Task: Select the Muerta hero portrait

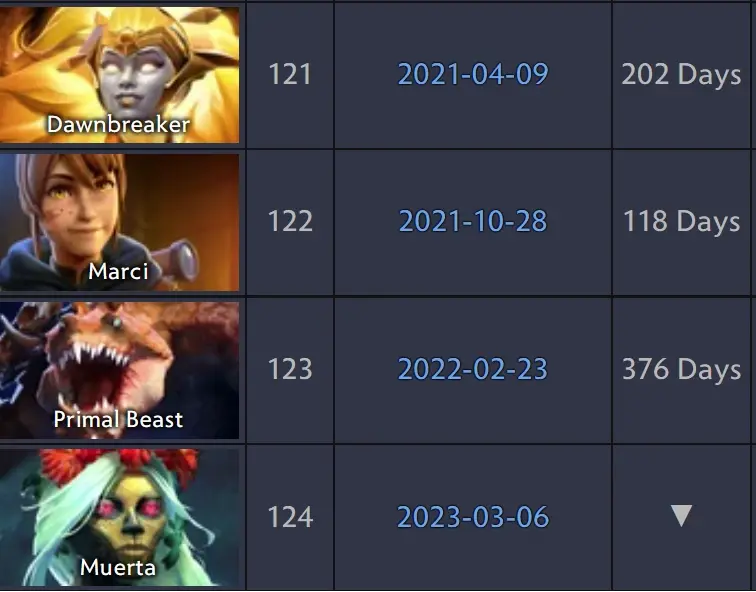Action: (119, 518)
